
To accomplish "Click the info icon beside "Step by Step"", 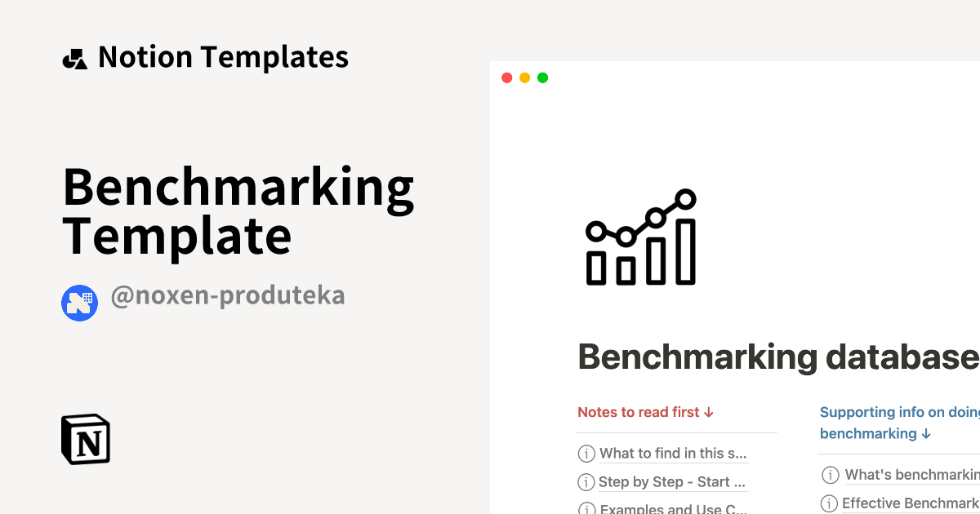I will pos(586,482).
